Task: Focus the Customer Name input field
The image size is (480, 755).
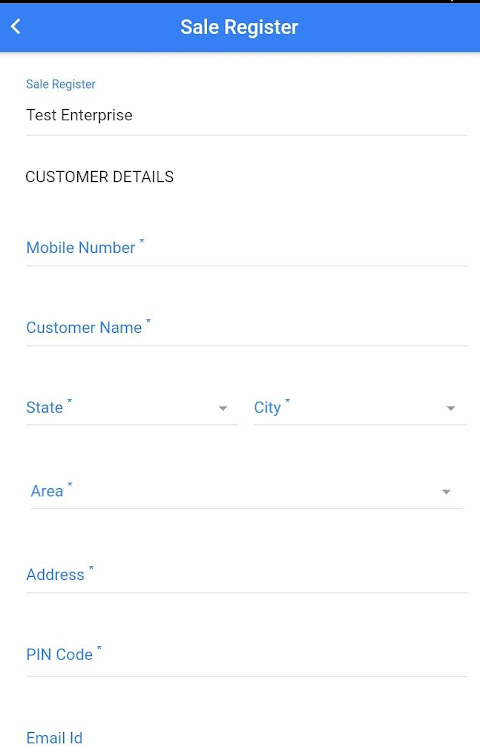Action: click(x=246, y=327)
